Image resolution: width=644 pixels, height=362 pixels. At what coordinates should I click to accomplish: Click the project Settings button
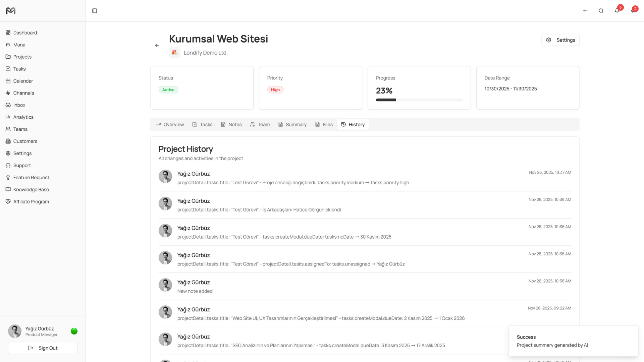click(x=560, y=40)
